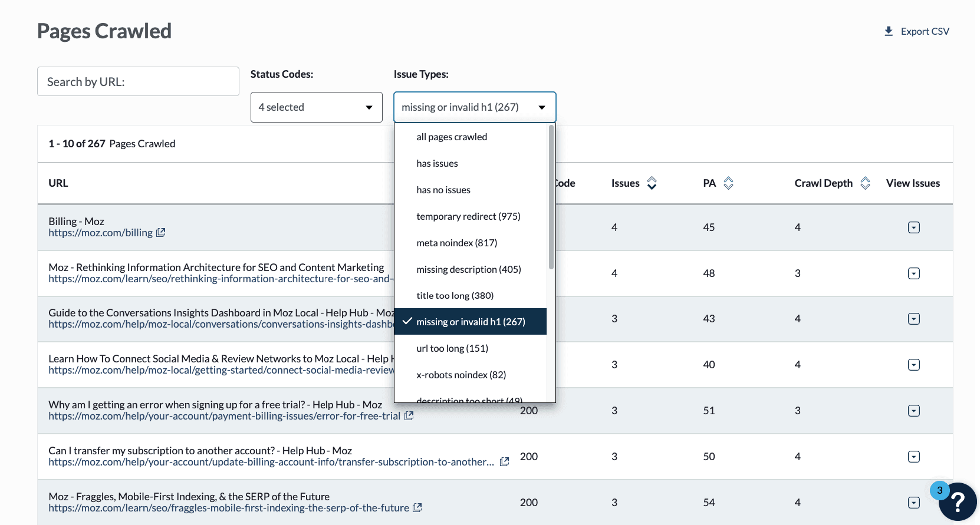Pick 'title too long (380)' issue type

(x=455, y=296)
